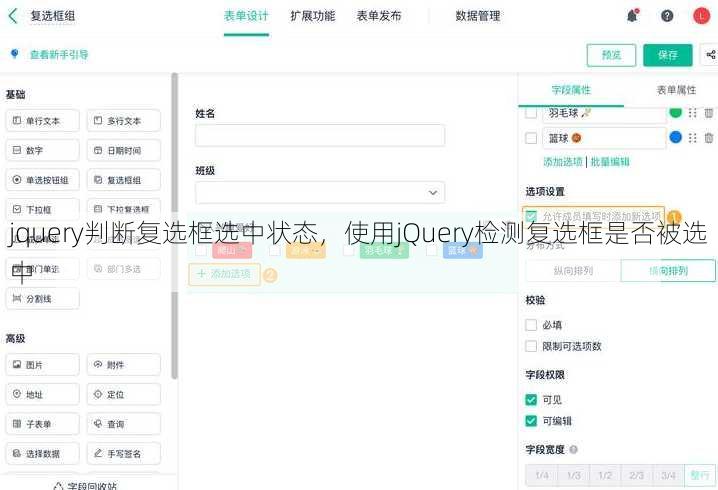Tick the checkbox beside 篮球 option
This screenshot has height=490, width=718.
click(x=531, y=138)
